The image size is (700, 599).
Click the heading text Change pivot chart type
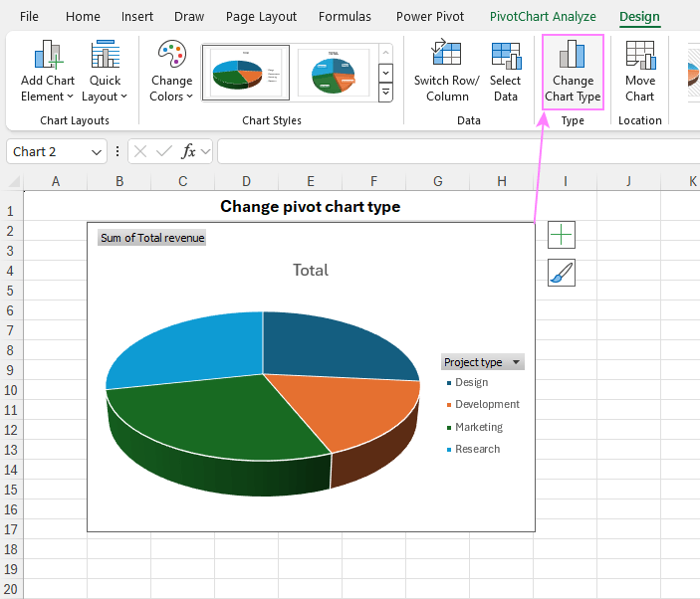point(311,207)
